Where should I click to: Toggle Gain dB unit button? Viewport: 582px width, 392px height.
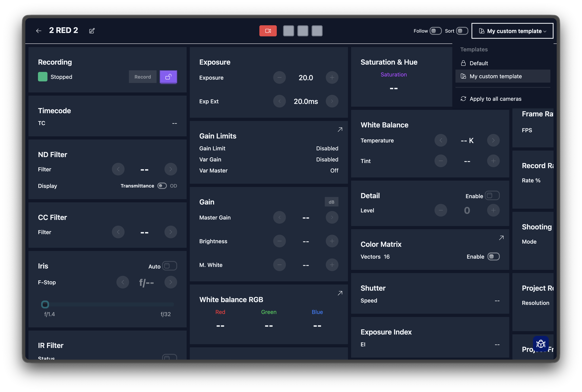click(x=331, y=202)
